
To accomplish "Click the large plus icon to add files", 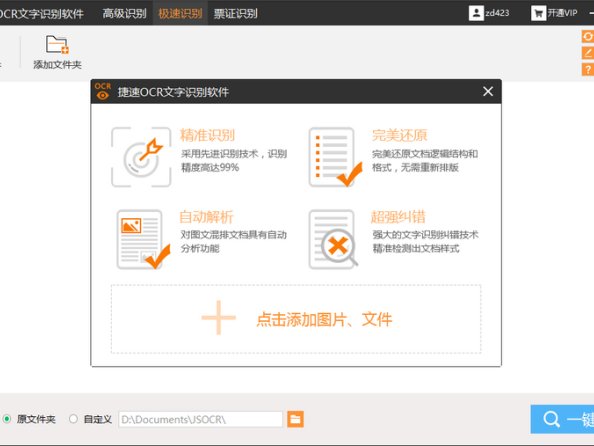I will click(x=218, y=318).
